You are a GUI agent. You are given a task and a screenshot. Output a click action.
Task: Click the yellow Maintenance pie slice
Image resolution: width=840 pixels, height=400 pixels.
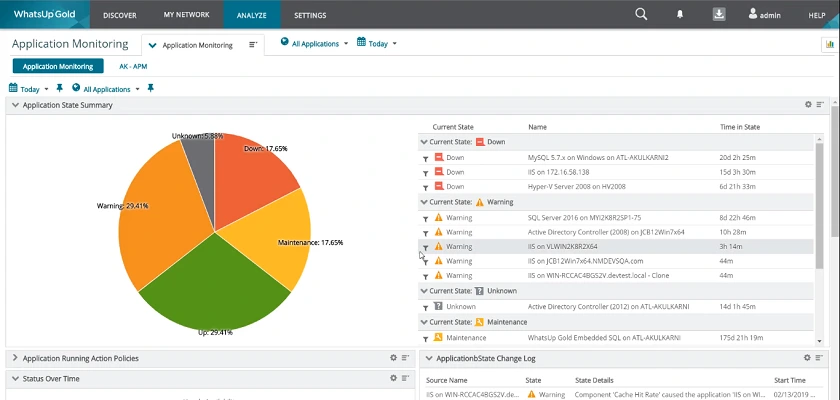click(273, 236)
